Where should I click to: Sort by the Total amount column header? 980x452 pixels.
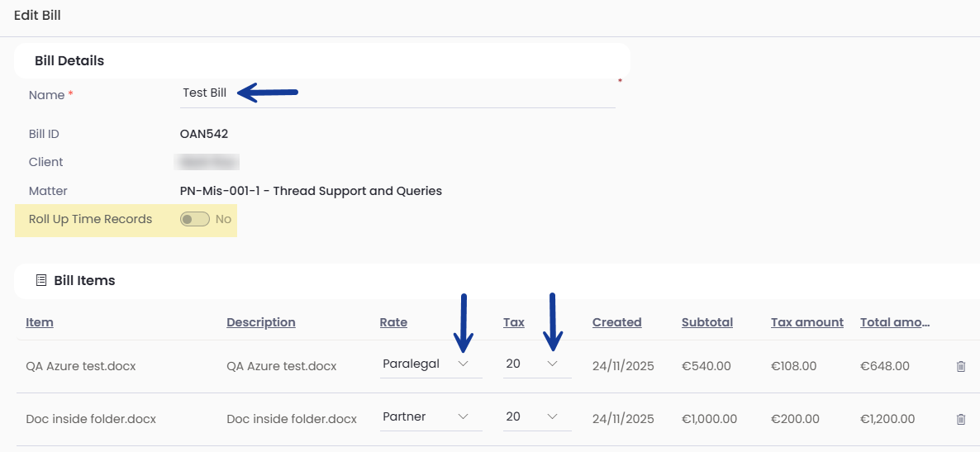895,322
